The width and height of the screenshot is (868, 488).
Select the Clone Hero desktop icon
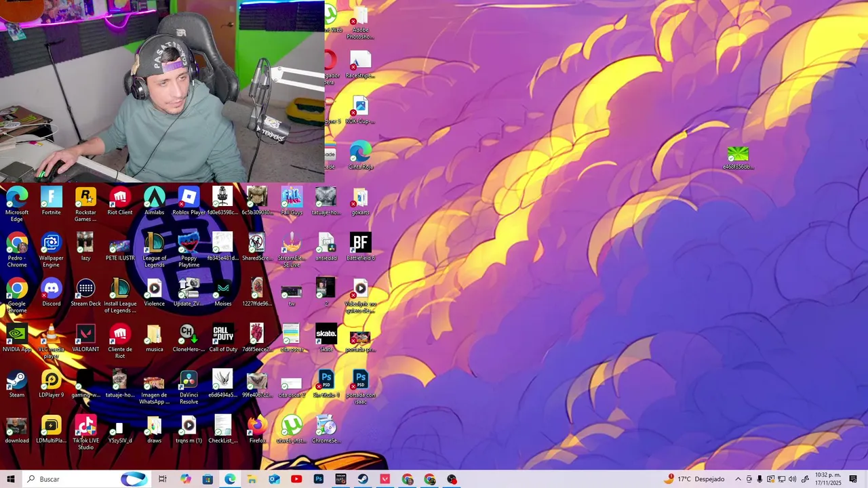[189, 338]
